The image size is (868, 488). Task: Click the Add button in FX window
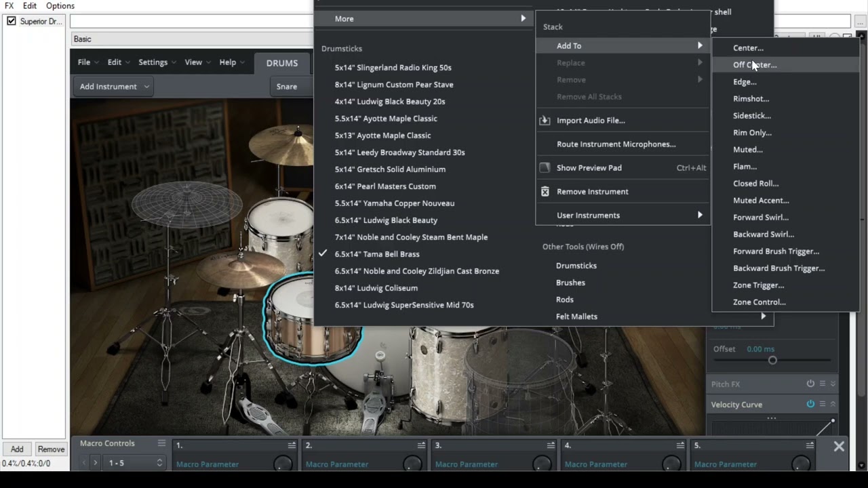pos(17,449)
